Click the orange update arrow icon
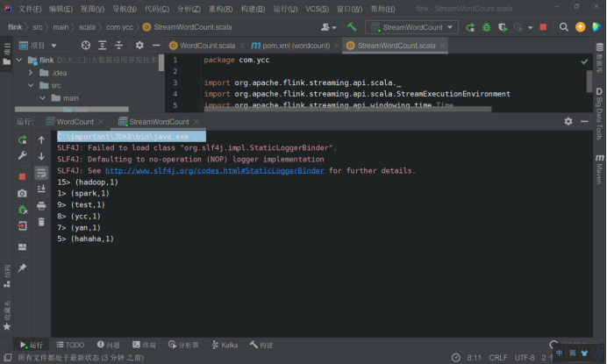The height and width of the screenshot is (364, 607). pyautogui.click(x=581, y=26)
